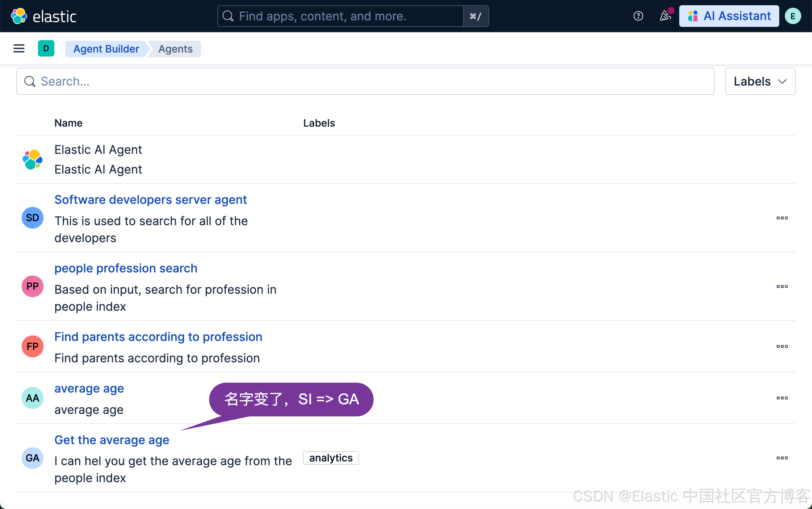Open the Software developers server agent link
Screen dimensions: 812x509
coord(150,200)
